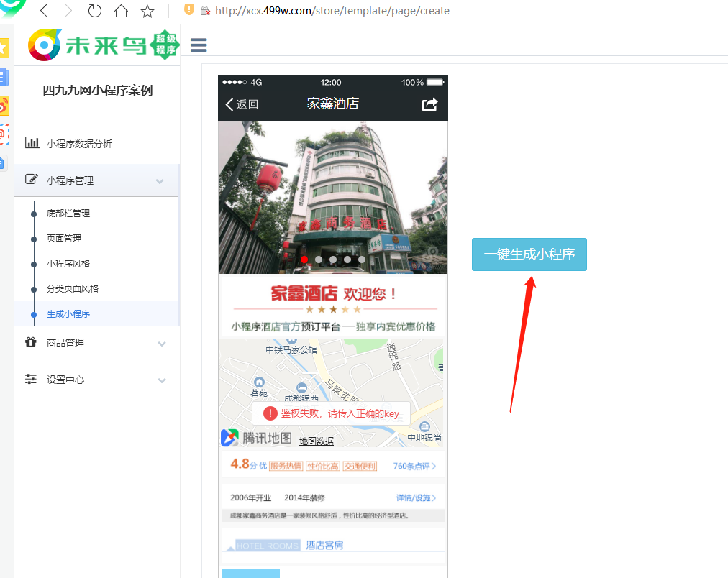
Task: Reload the page with refresh icon
Action: (95, 10)
